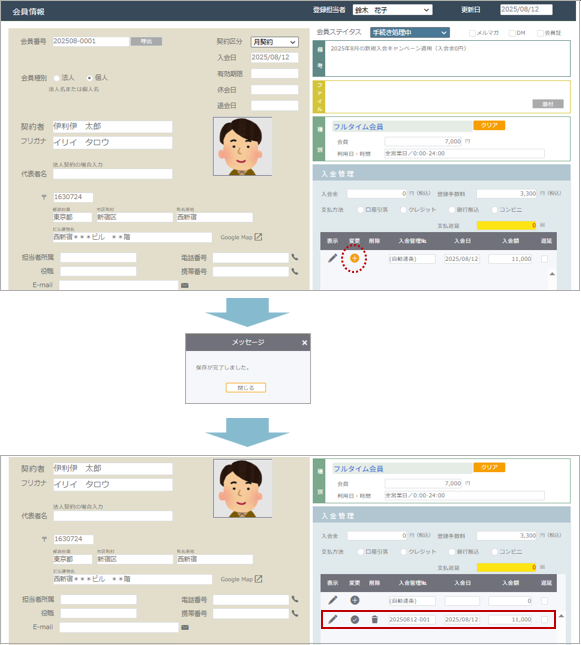Click the email envelope icon beside the top E-mail field
Viewport: 581px width, 645px height.
[x=185, y=285]
